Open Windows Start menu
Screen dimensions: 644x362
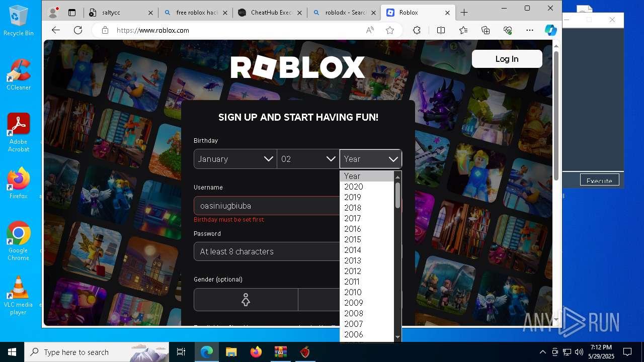coord(12,352)
